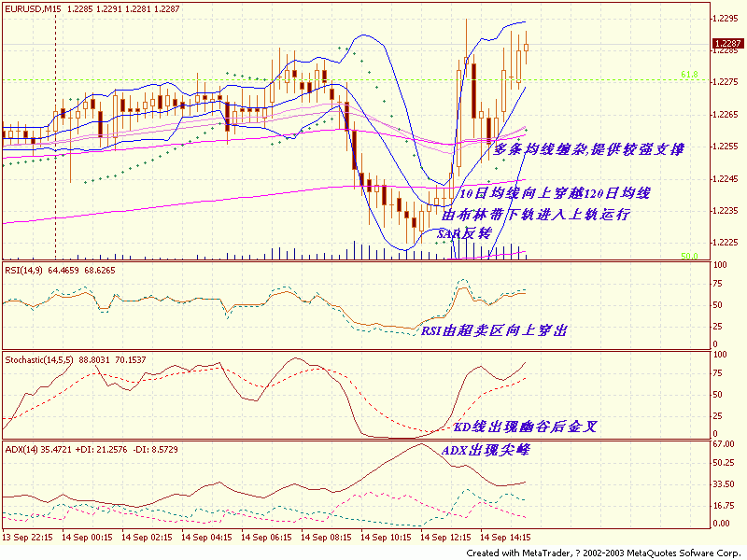The image size is (747, 560).
Task: Select the +DI: 21.2576 reading
Action: tap(102, 450)
